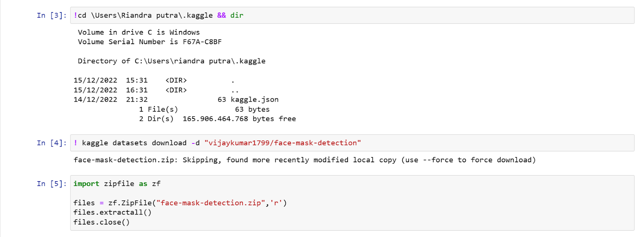
Task: Click the 15/12/2022 15:31 directory row
Action: click(154, 80)
